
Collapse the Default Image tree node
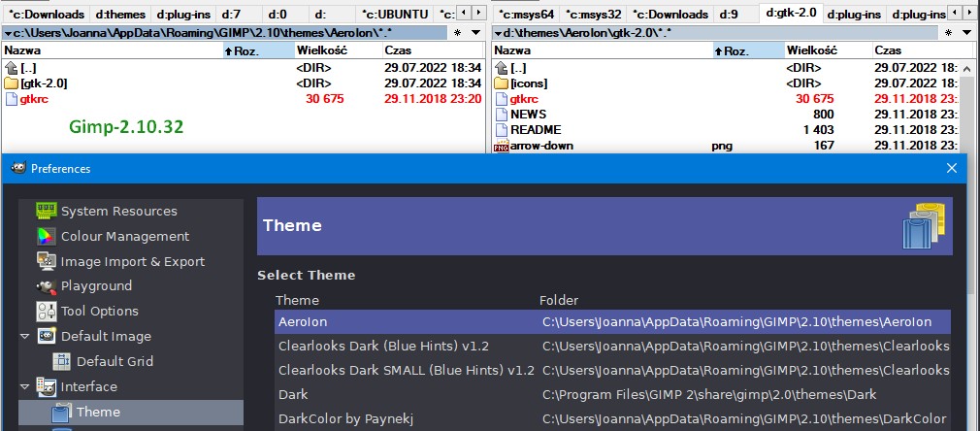coord(24,337)
